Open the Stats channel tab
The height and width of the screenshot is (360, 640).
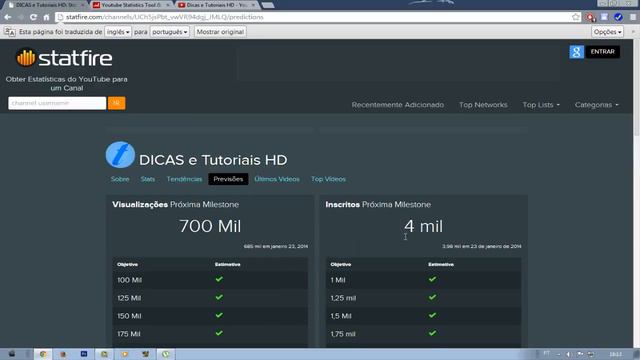point(148,179)
